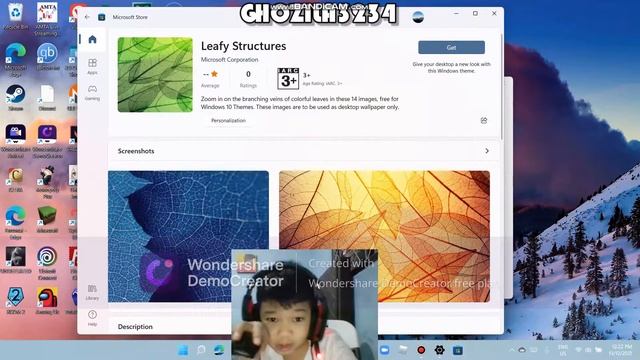Click the Leafy Structures title text
Screen dimensions: 640x360
243,46
